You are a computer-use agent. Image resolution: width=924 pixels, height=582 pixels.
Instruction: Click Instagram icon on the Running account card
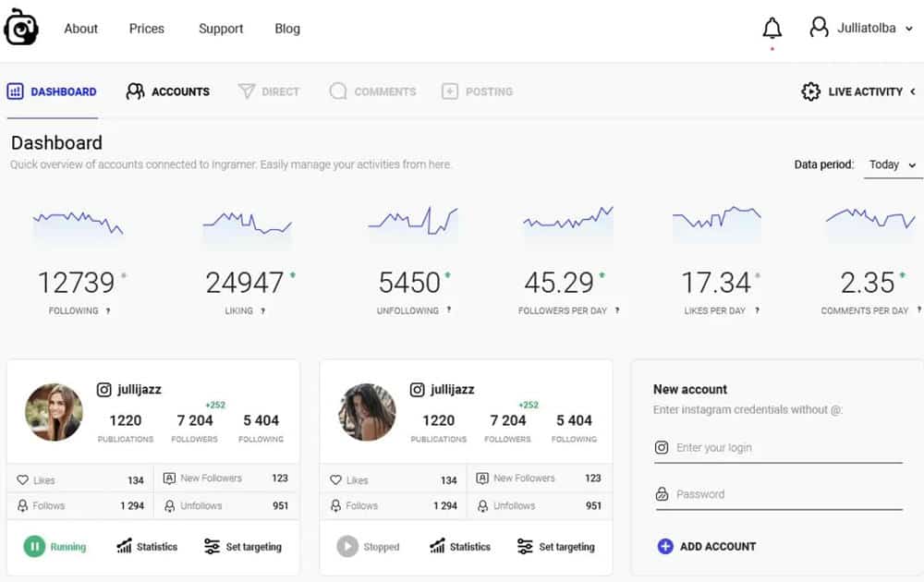pyautogui.click(x=103, y=389)
